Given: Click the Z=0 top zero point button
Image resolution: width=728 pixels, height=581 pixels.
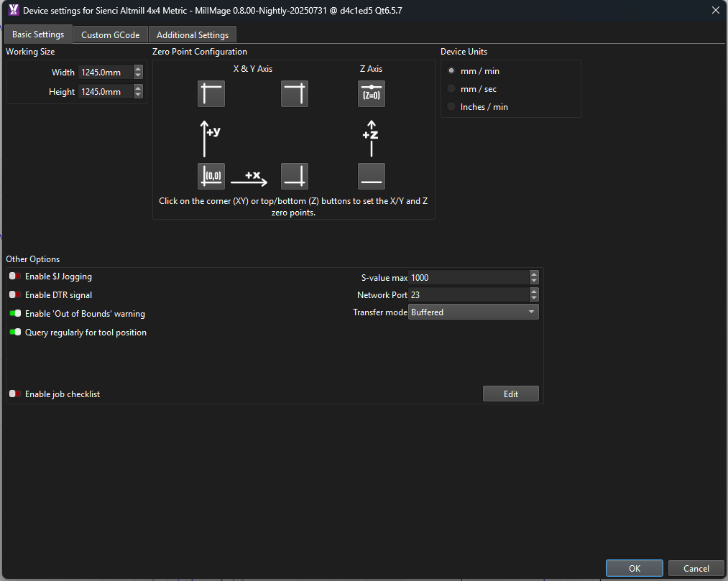Looking at the screenshot, I should (x=371, y=93).
